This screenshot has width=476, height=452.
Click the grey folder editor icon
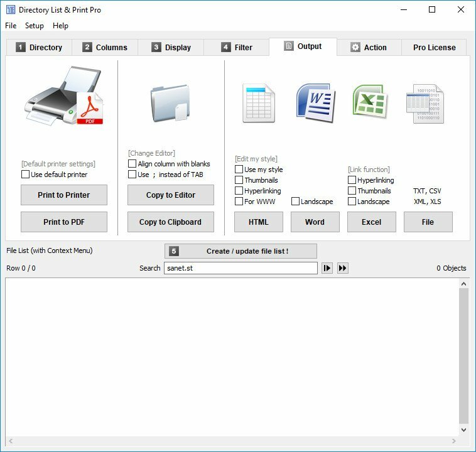170,102
